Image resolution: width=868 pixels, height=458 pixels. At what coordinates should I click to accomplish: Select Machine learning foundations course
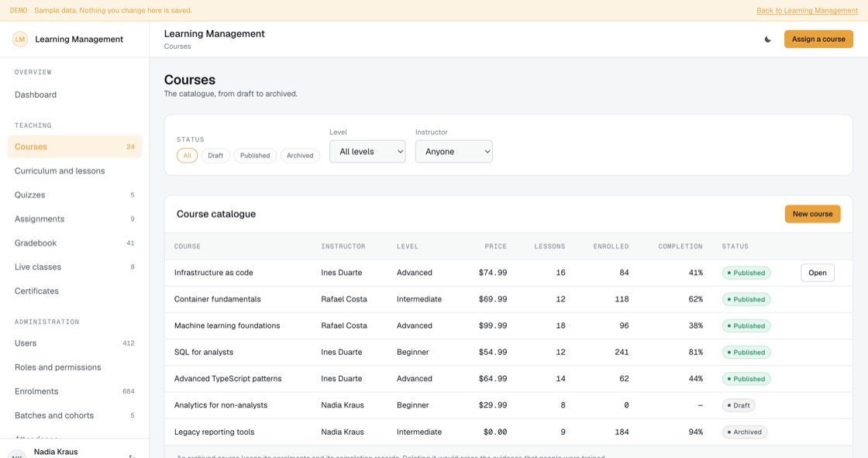[508, 325]
